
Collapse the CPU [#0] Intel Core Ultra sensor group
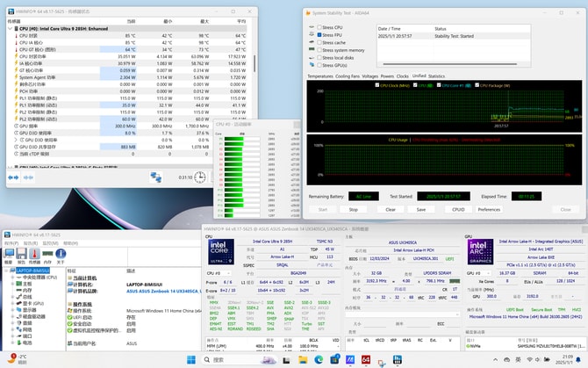(10, 28)
